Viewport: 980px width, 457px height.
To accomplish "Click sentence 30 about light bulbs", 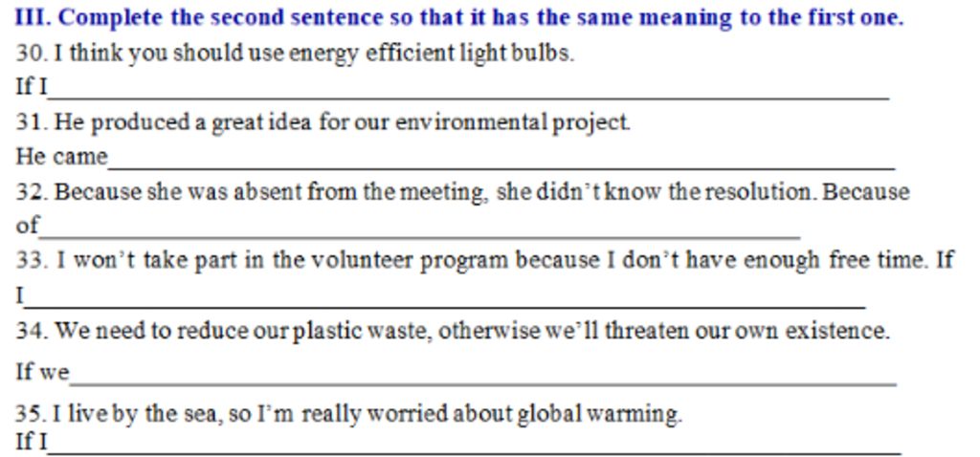I will pos(295,54).
